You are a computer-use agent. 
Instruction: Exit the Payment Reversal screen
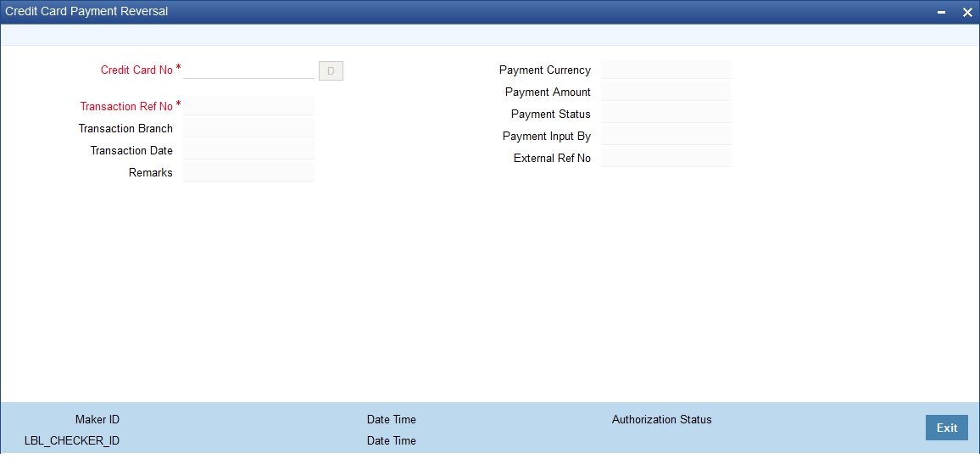(946, 428)
